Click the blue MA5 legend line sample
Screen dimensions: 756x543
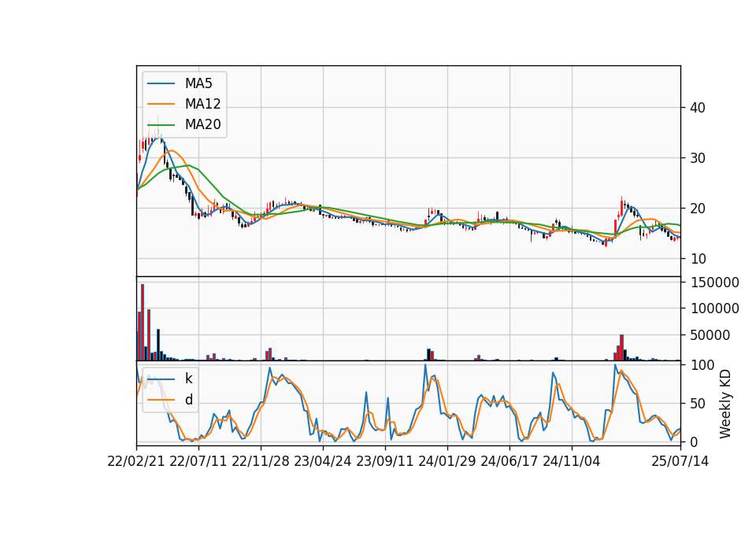161,83
